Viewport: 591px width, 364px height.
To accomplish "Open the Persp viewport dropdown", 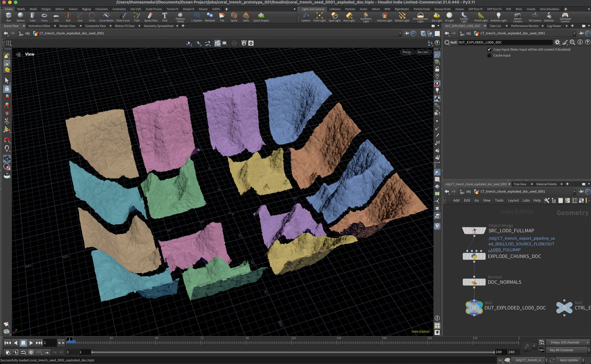I will pyautogui.click(x=407, y=52).
